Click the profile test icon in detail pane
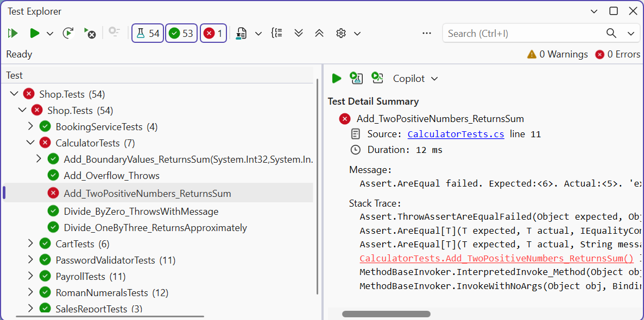Image resolution: width=644 pixels, height=320 pixels. tap(377, 78)
